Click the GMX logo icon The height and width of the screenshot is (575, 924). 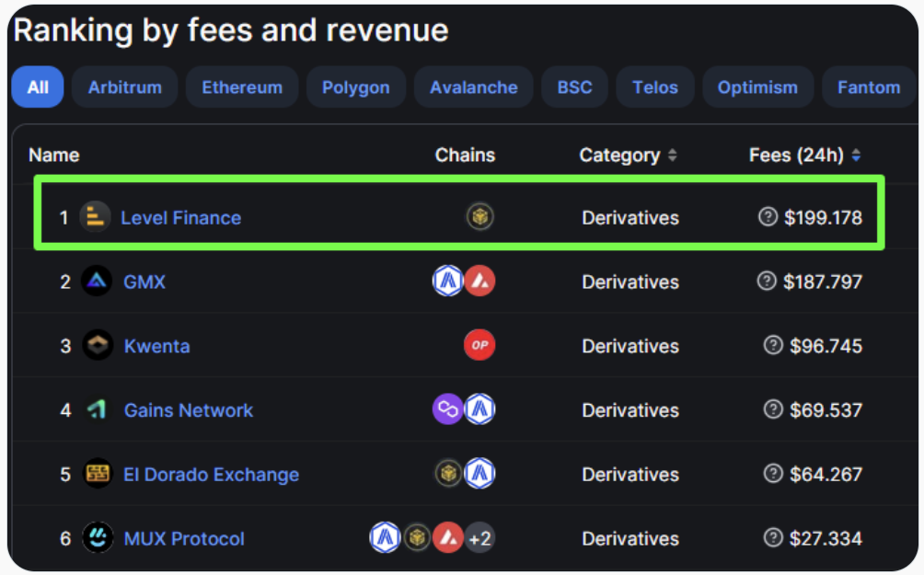[97, 282]
